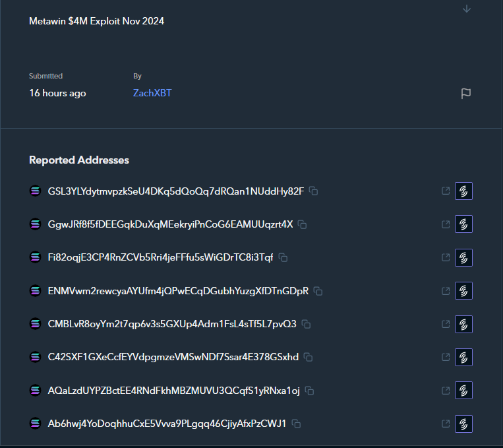Copy the C42SXF1GXe address

click(308, 357)
